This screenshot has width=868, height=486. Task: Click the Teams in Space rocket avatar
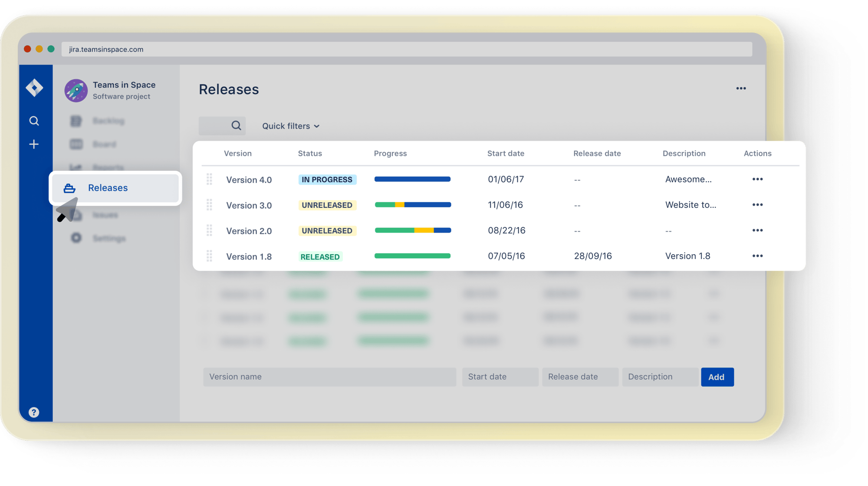76,90
